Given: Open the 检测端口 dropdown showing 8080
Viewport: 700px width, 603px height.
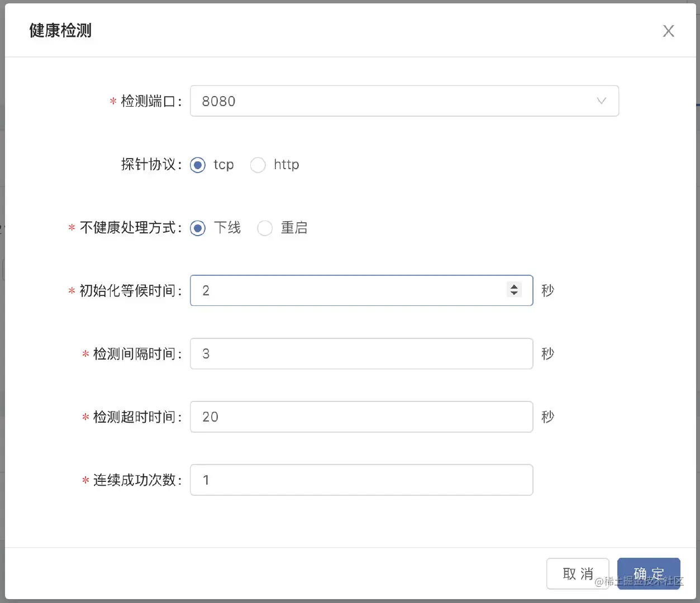Looking at the screenshot, I should coord(404,101).
